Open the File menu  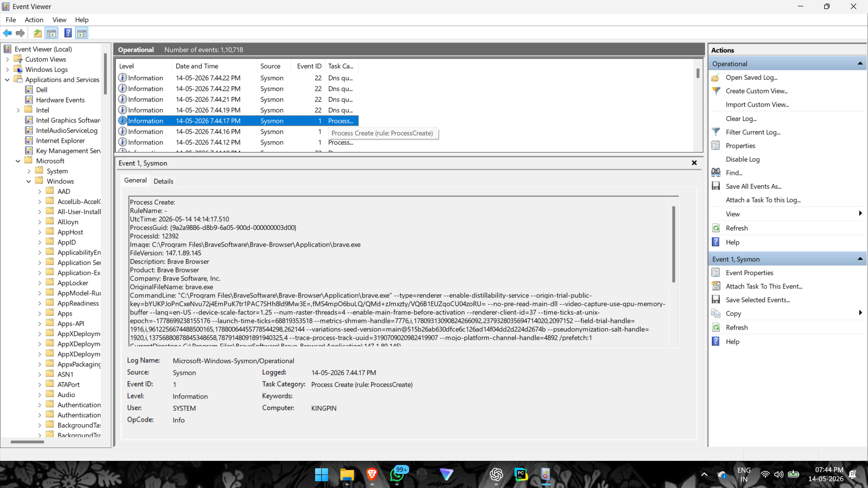click(x=11, y=20)
